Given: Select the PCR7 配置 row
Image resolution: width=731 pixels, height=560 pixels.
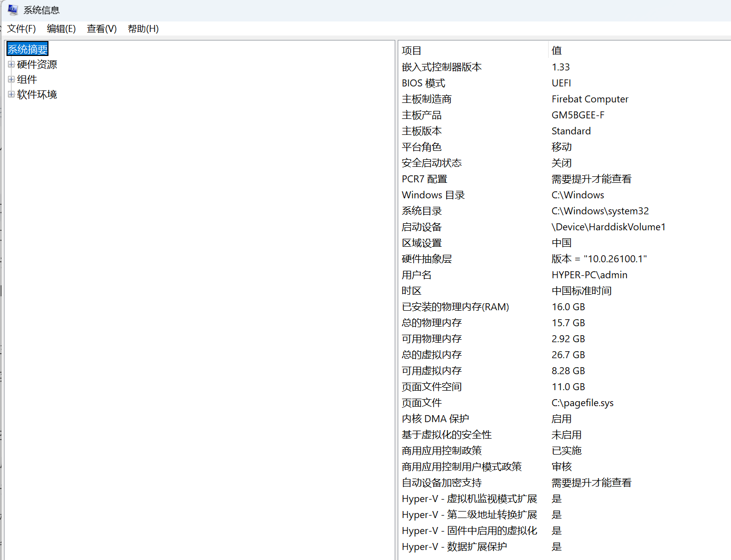Looking at the screenshot, I should point(565,179).
